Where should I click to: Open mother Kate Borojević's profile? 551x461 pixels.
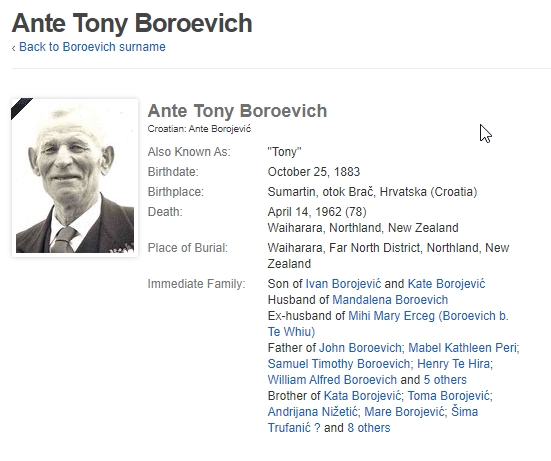(446, 284)
